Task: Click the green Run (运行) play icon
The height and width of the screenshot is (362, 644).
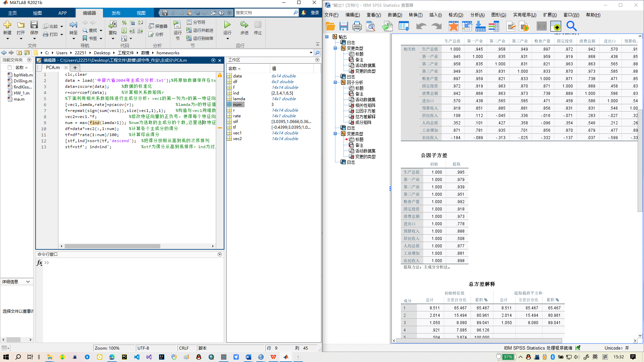Action: pos(227,24)
